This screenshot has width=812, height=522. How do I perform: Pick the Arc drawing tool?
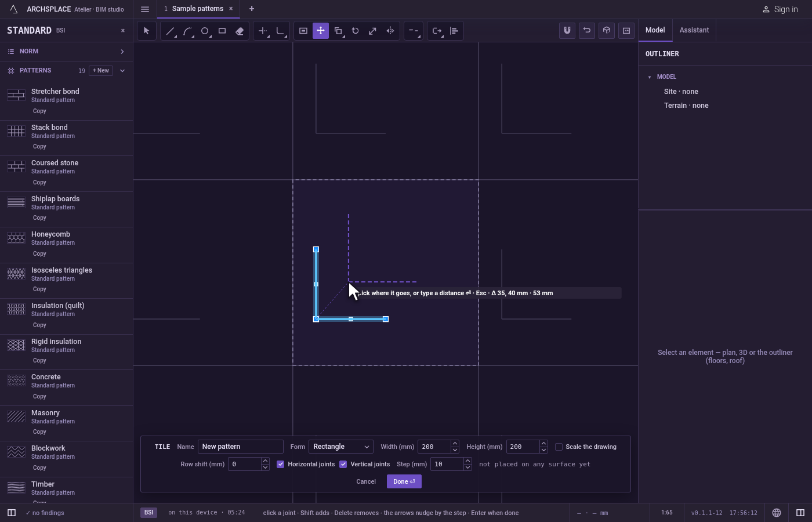coord(187,31)
